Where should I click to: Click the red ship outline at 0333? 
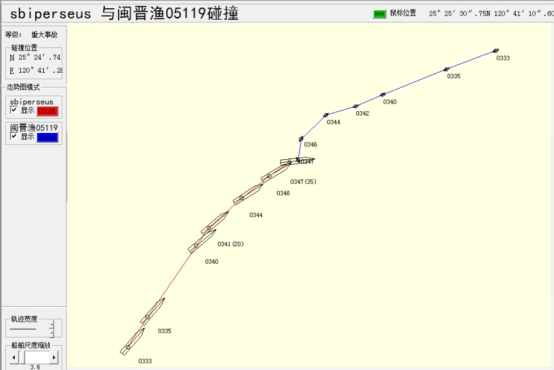click(132, 342)
